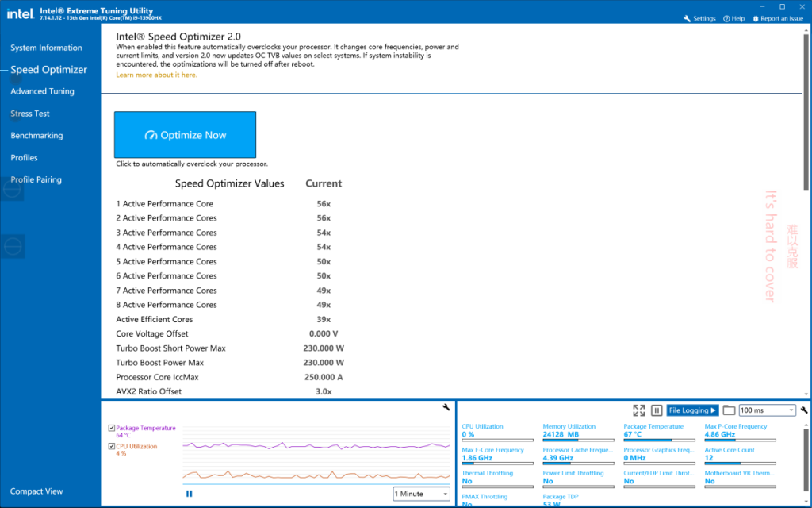This screenshot has width=812, height=508.
Task: Click the Memory Utilization monitor bar
Action: tap(578, 440)
